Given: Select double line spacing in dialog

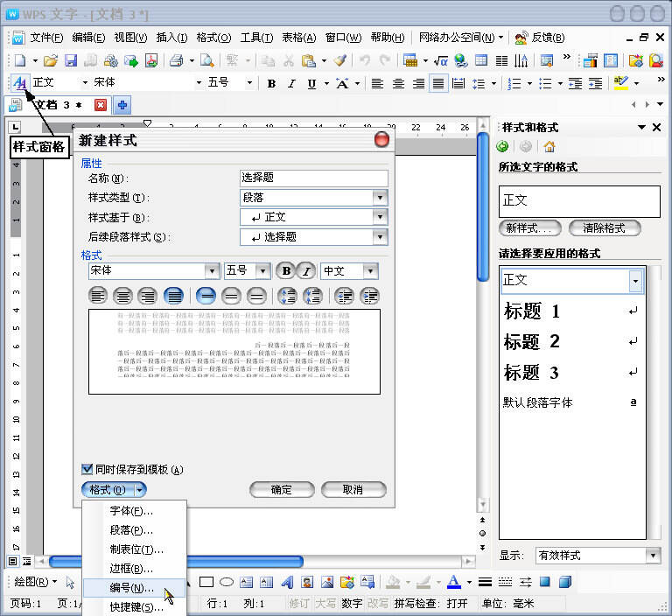Looking at the screenshot, I should coord(256,296).
